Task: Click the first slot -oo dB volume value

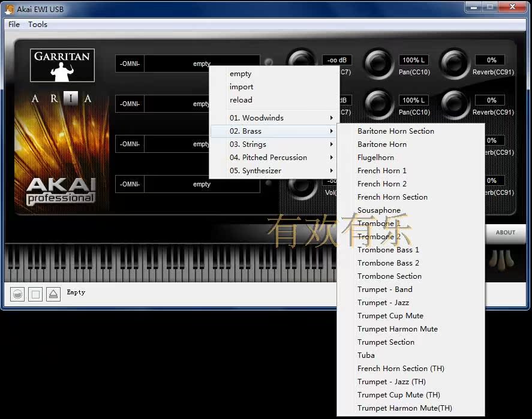Action: tap(337, 60)
